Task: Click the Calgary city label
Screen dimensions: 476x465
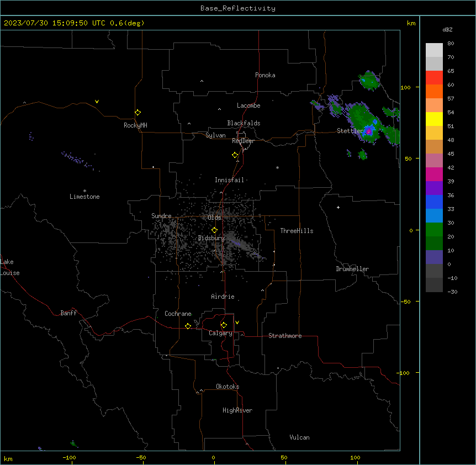Action: tap(220, 333)
